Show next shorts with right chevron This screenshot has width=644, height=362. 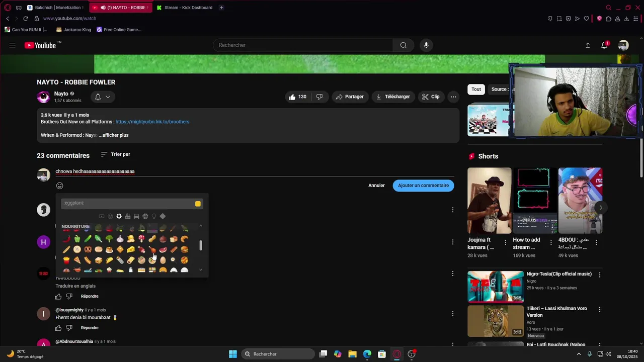[x=600, y=208]
